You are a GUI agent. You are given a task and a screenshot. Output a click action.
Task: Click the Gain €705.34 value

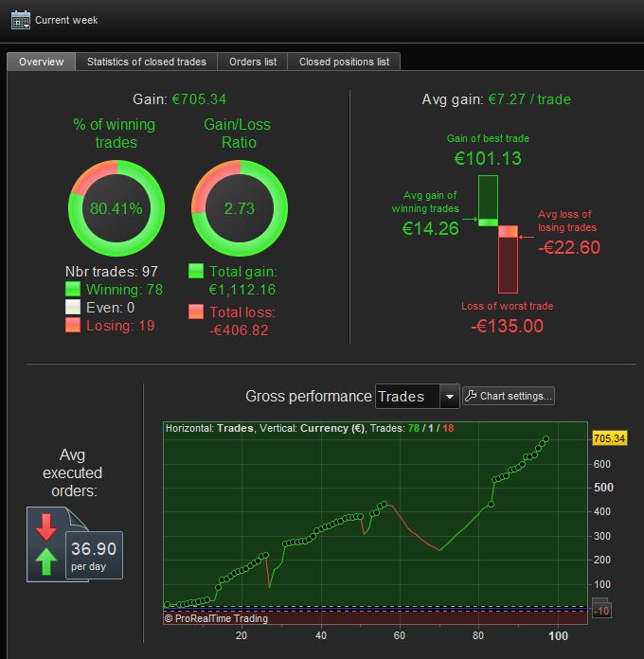point(199,99)
